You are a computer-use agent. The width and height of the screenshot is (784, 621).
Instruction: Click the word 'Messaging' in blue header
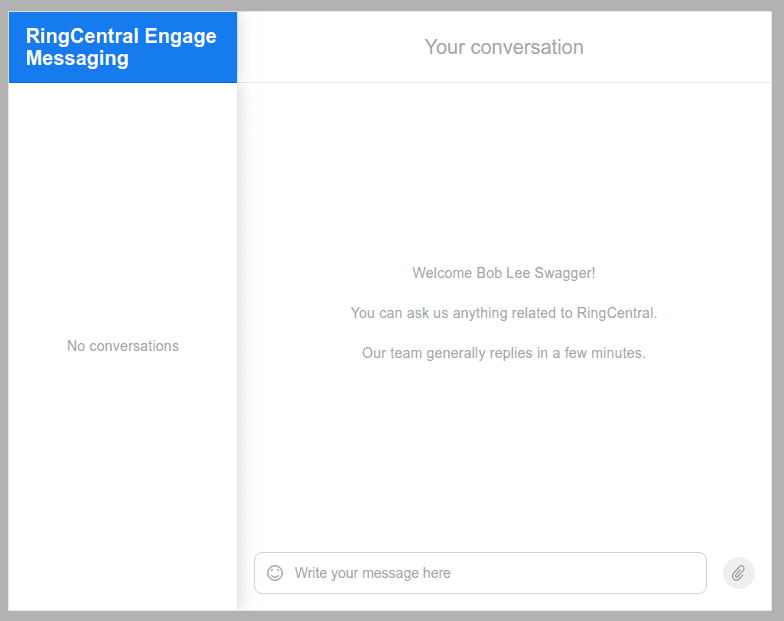coord(77,58)
